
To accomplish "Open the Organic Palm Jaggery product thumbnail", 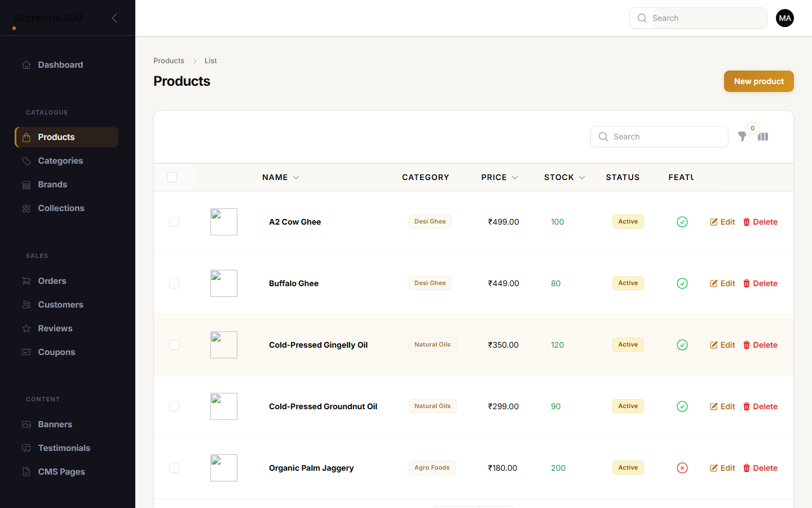I will (x=224, y=468).
